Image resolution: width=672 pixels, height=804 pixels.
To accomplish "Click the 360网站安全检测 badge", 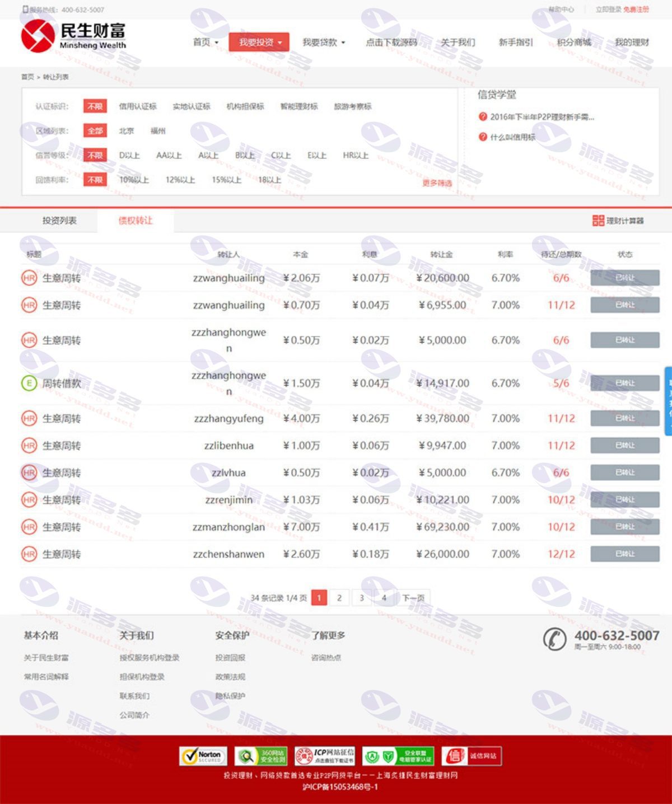I will pos(261,756).
